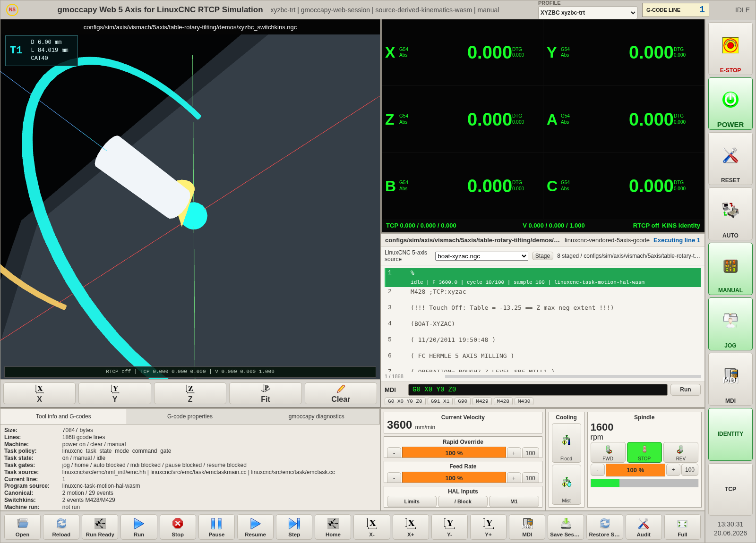This screenshot has width=756, height=543.
Task: Click the RESET tools icon
Action: click(730, 155)
